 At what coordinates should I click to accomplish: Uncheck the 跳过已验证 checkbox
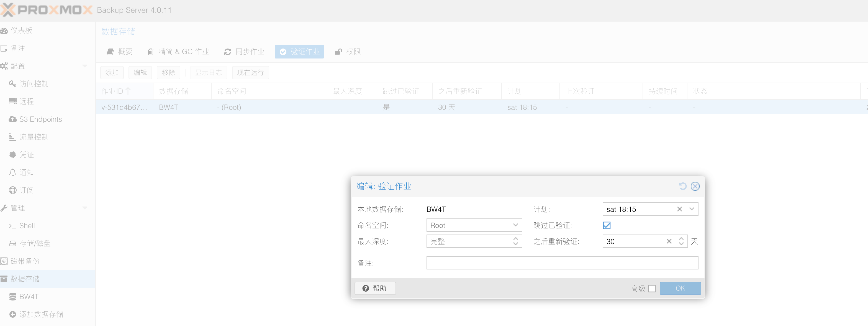pos(607,225)
